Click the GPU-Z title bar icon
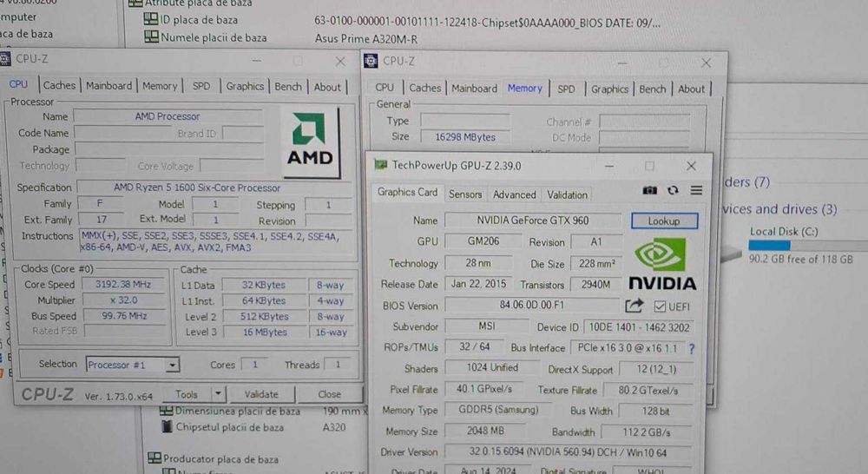 (380, 164)
